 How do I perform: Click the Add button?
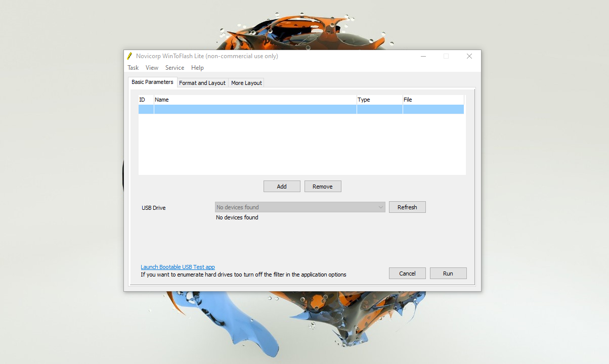click(282, 187)
